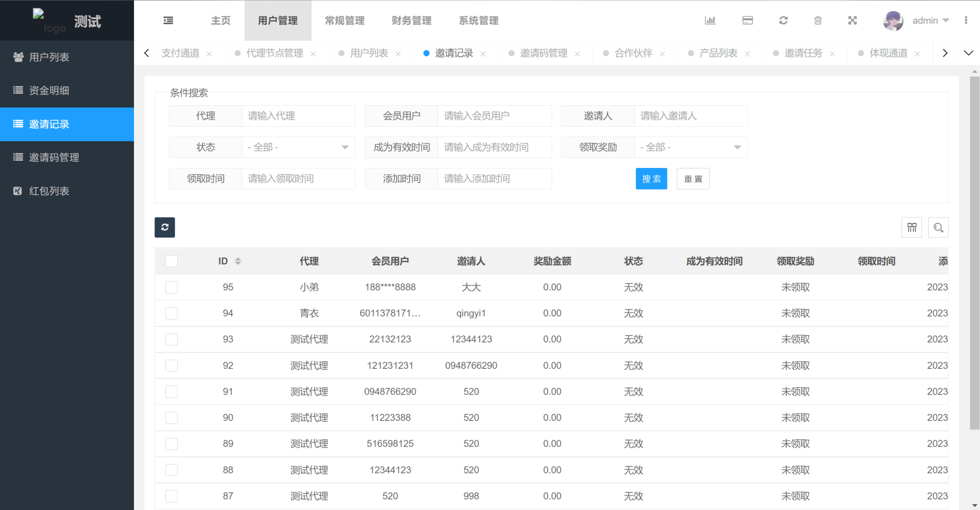Click the table search magnifier icon
Screen dimensions: 980x510
coord(938,227)
